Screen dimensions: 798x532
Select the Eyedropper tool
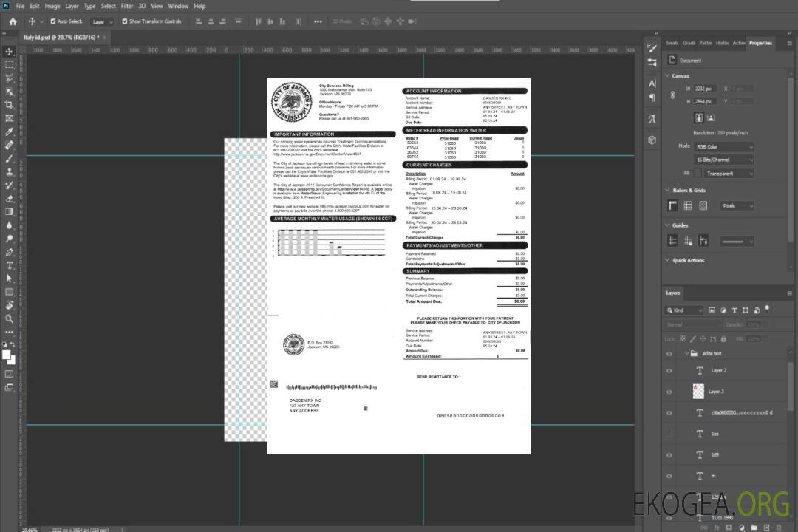pos(9,132)
